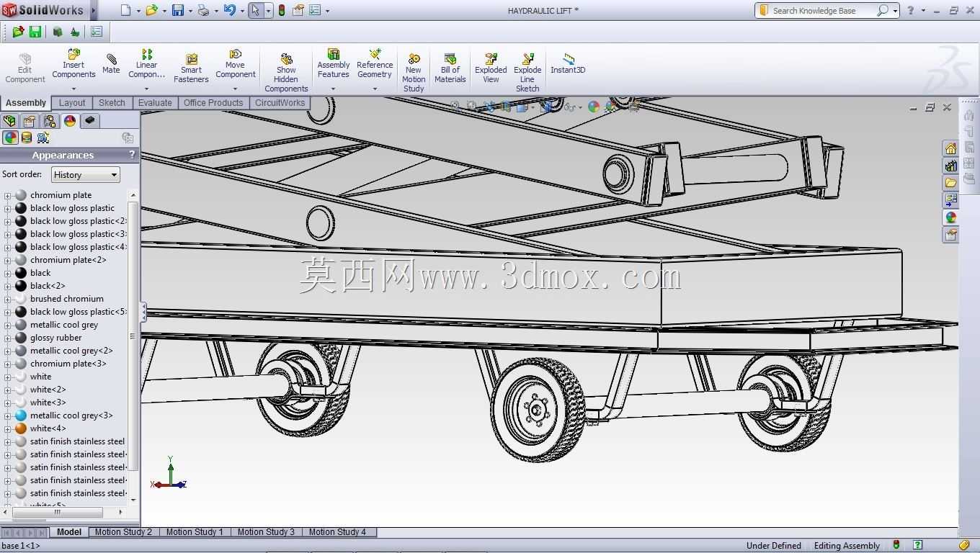The height and width of the screenshot is (553, 980).
Task: Open the DisplayManager color ball tab
Action: [70, 120]
